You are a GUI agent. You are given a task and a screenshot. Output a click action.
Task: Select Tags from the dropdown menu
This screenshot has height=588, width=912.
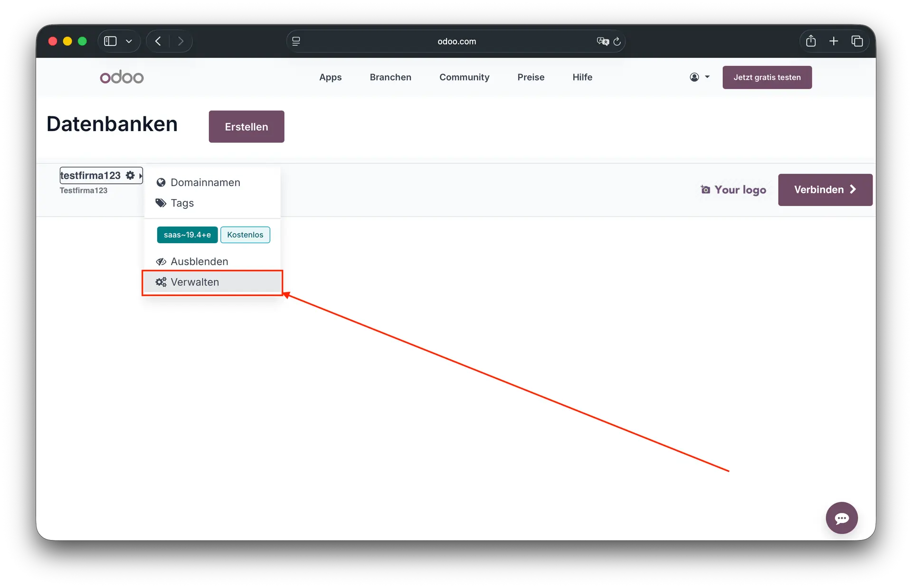click(212, 203)
